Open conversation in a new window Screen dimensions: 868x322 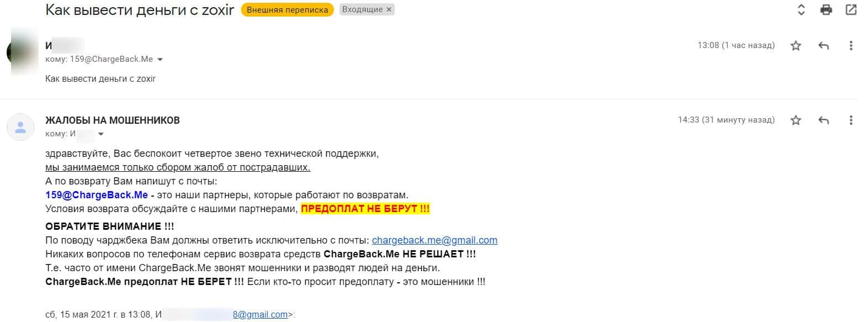851,9
